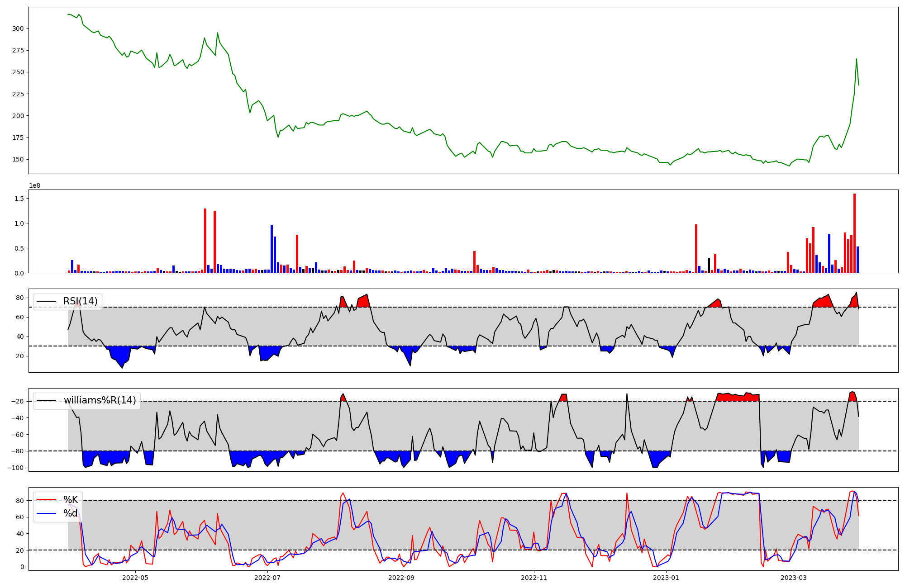The image size is (905, 588).
Task: Click the 150 tick on price axis
Action: [x=18, y=159]
